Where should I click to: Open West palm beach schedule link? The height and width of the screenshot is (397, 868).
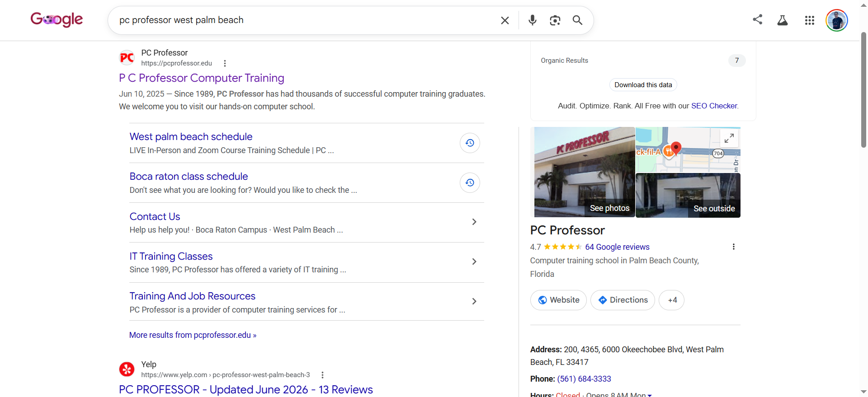(191, 137)
